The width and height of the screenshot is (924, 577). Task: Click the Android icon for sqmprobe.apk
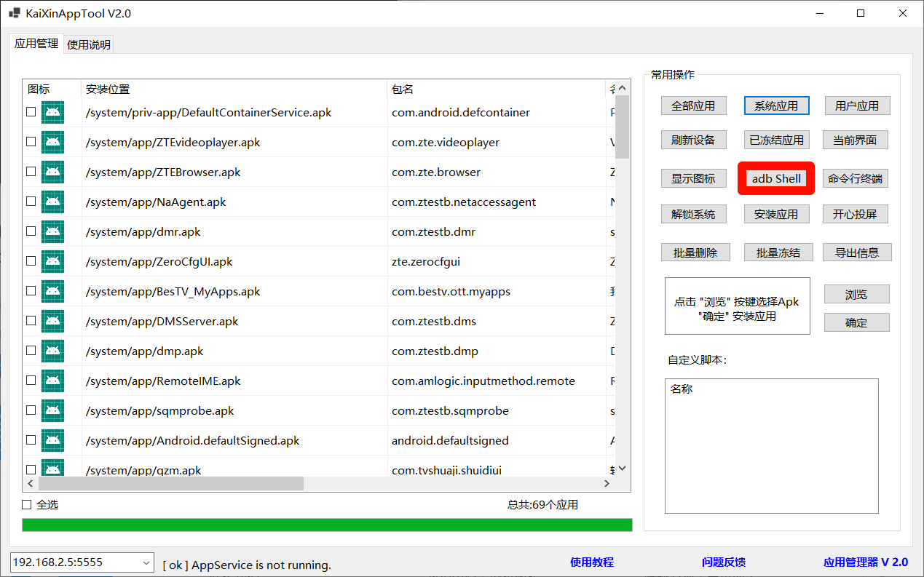tap(52, 410)
